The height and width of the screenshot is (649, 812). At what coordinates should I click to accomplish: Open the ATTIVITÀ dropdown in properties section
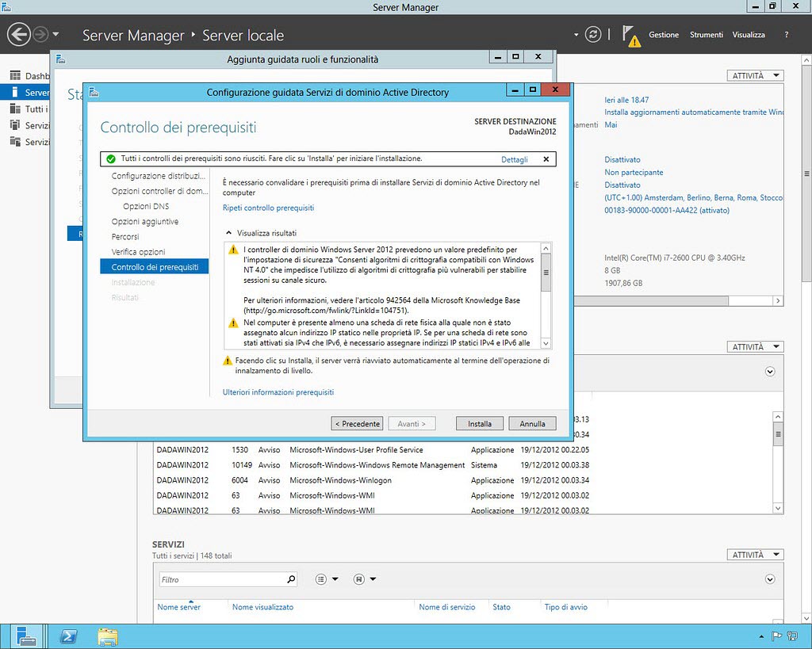click(x=755, y=75)
